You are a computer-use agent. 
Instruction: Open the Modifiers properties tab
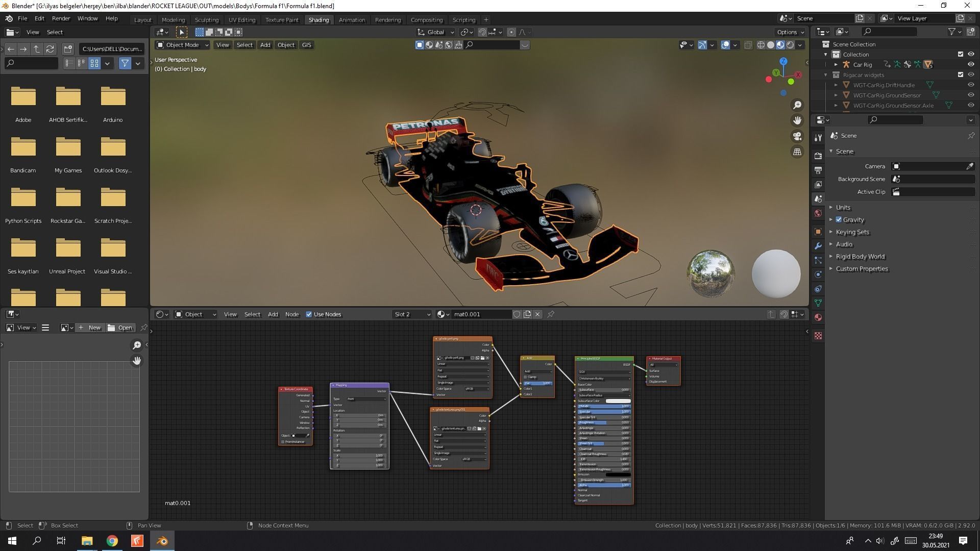click(x=818, y=246)
